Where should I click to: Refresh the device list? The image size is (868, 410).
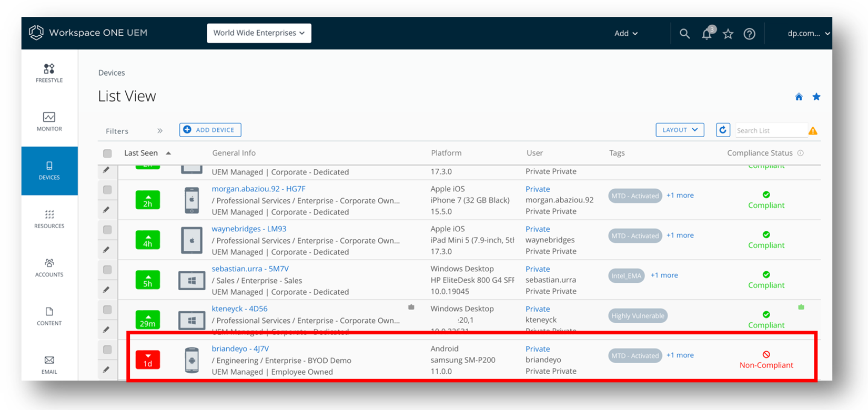point(723,130)
